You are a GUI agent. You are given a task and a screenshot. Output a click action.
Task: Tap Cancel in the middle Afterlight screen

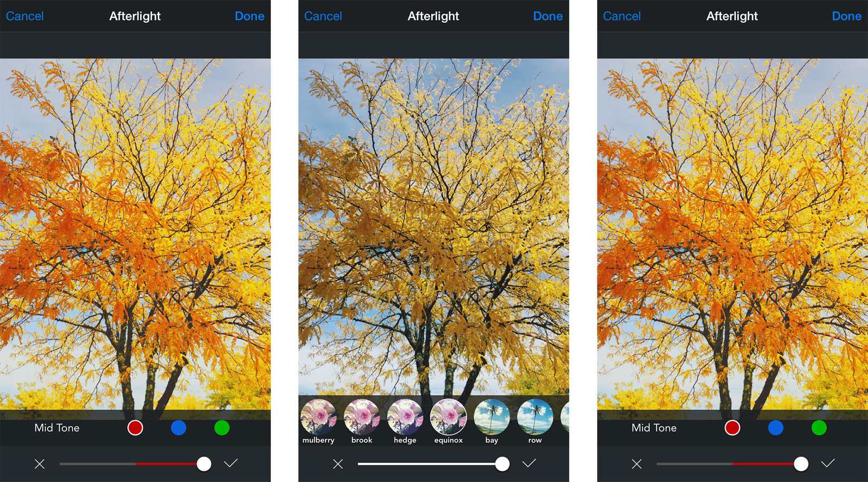click(323, 16)
